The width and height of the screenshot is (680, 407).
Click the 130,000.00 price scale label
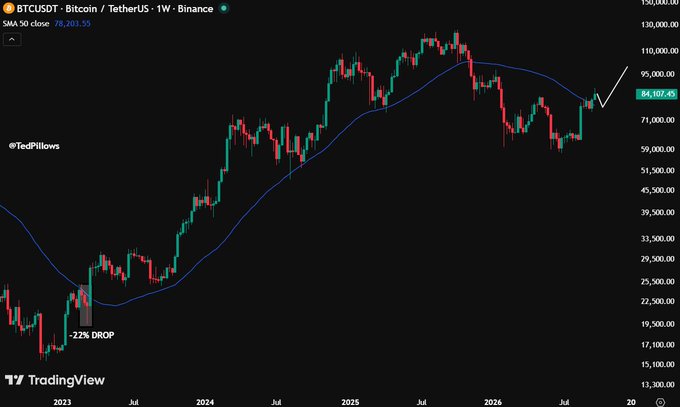(659, 25)
